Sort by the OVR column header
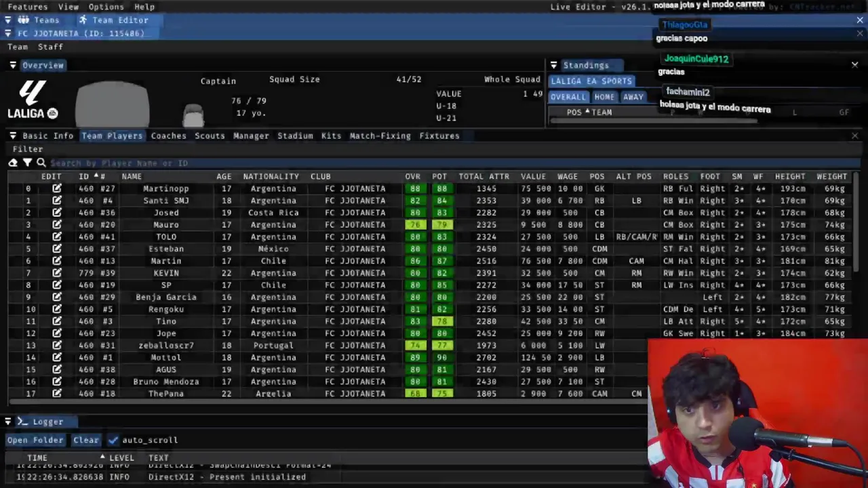Image resolution: width=868 pixels, height=488 pixels. click(x=413, y=176)
